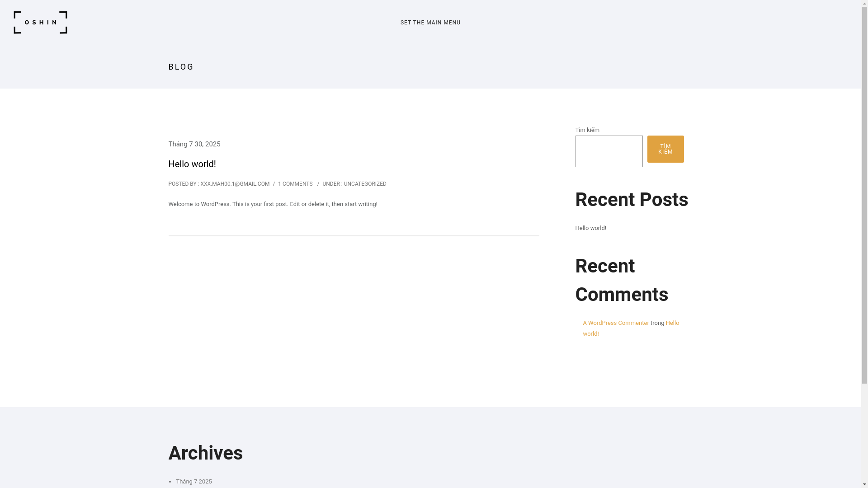
Task: Click the Tháng 7 30, 2025 post date
Action: 194,144
